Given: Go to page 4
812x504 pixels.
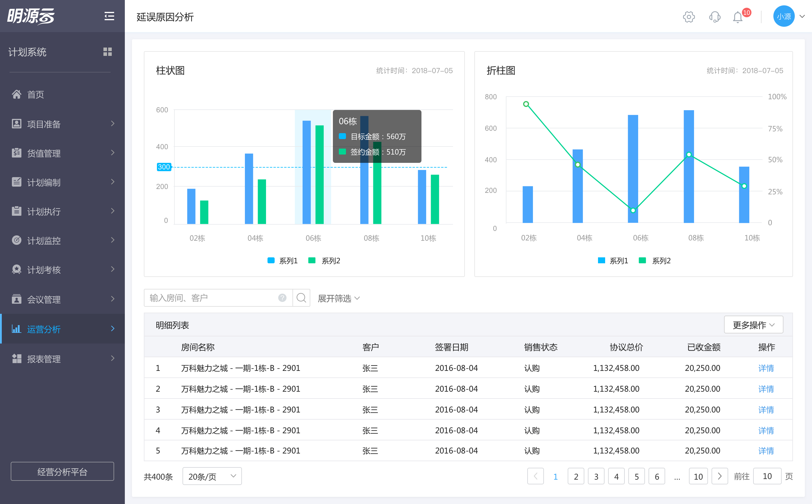Looking at the screenshot, I should tap(616, 476).
